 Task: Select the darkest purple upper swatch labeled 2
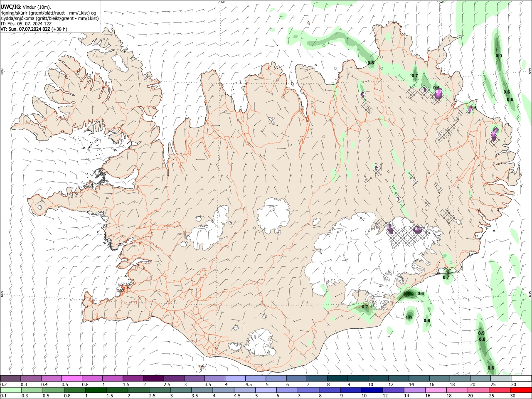(x=153, y=379)
